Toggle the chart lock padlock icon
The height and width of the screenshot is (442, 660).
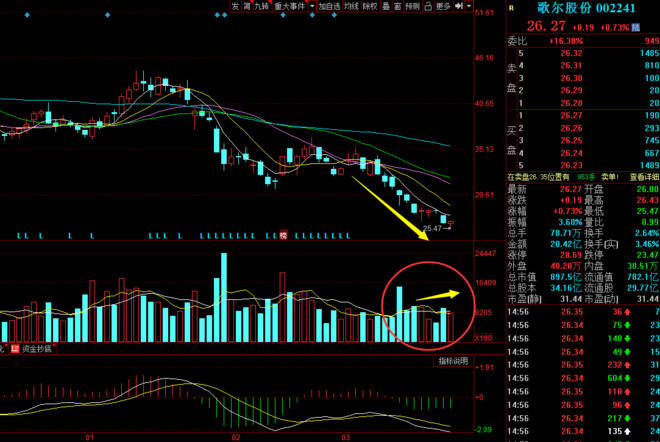428,6
